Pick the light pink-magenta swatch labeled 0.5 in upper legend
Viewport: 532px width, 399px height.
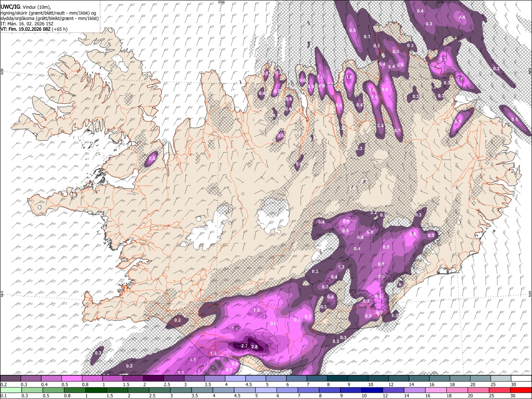pos(71,378)
